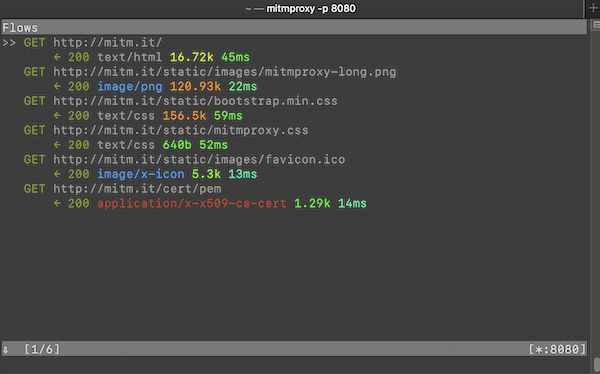Click the 52ms response time
600x374 pixels.
[214, 145]
